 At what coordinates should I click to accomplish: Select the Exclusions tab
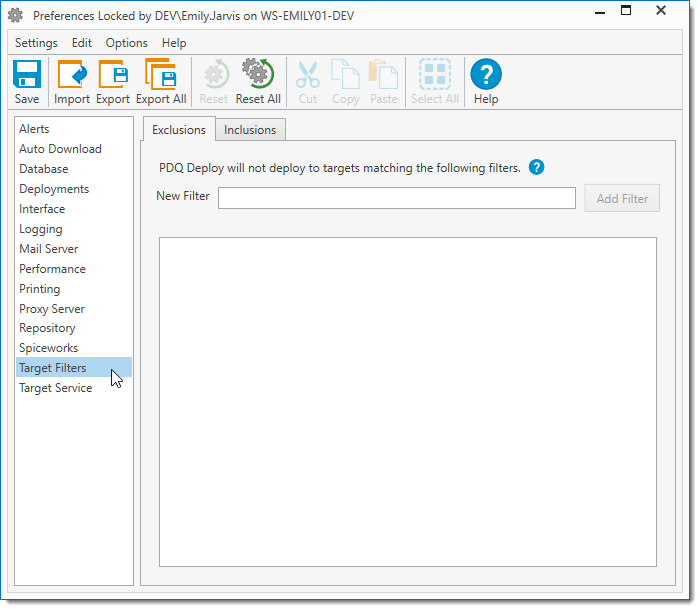pyautogui.click(x=179, y=130)
